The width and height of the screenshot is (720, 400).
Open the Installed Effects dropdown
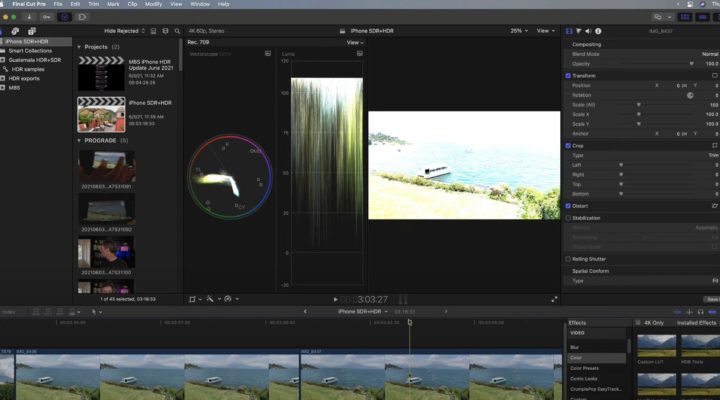(697, 323)
